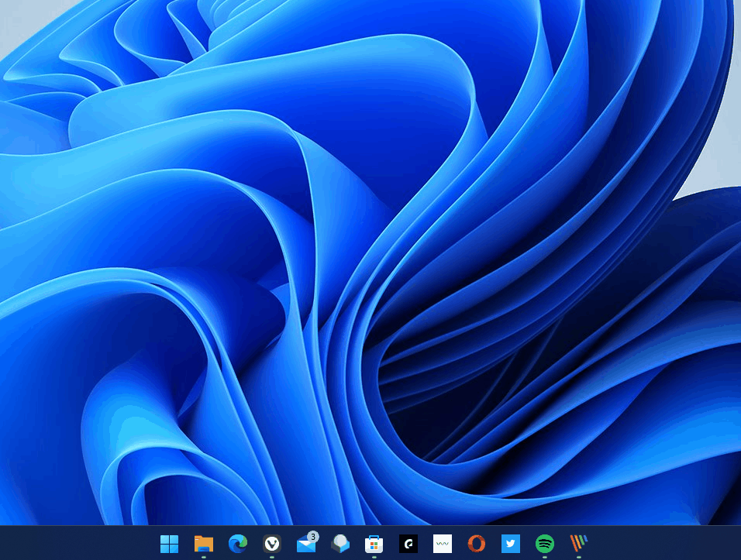
Task: Open the app with colorful diagonal stripes
Action: pos(579,544)
